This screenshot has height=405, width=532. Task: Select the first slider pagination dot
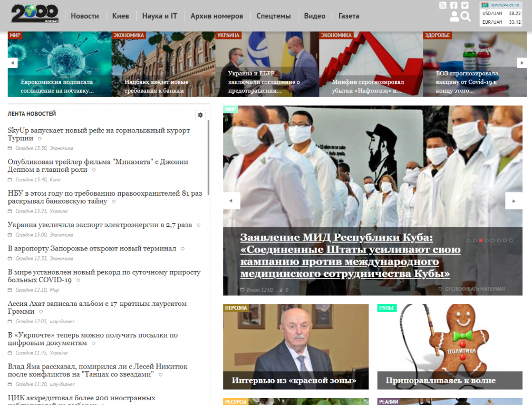click(469, 240)
